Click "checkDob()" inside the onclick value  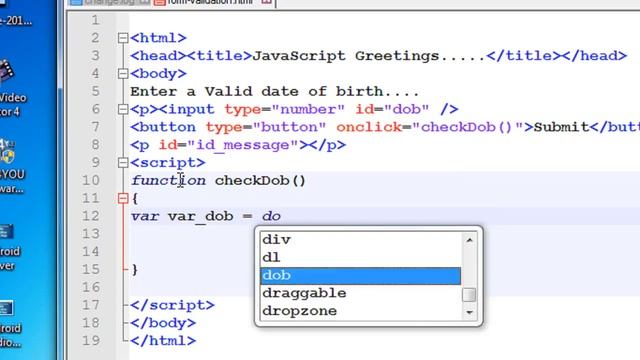click(467, 127)
